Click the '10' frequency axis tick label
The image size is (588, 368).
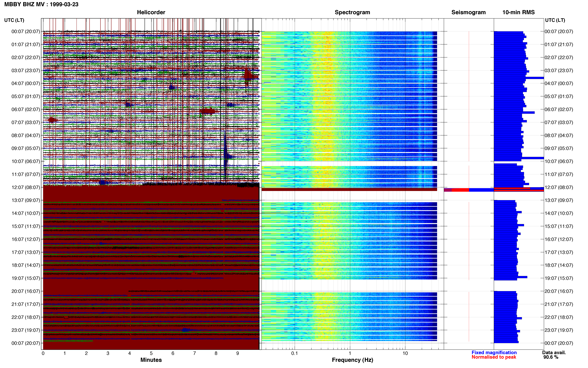pos(405,353)
